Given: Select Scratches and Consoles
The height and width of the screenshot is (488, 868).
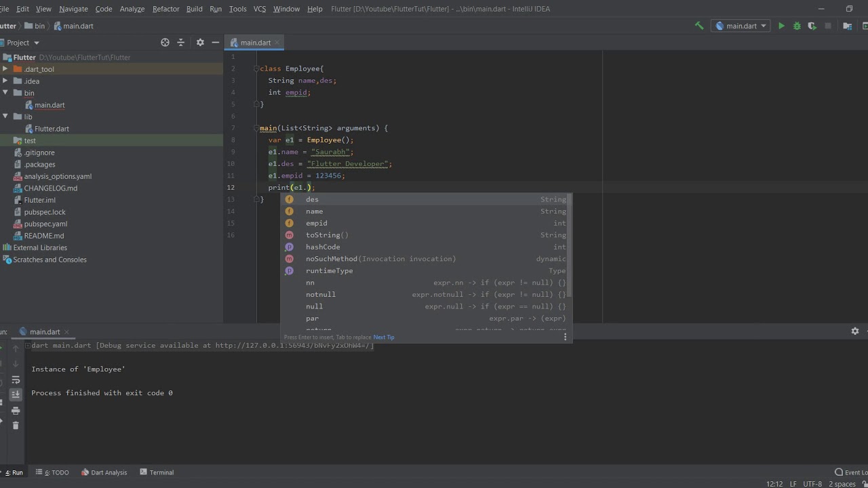Looking at the screenshot, I should (50, 260).
